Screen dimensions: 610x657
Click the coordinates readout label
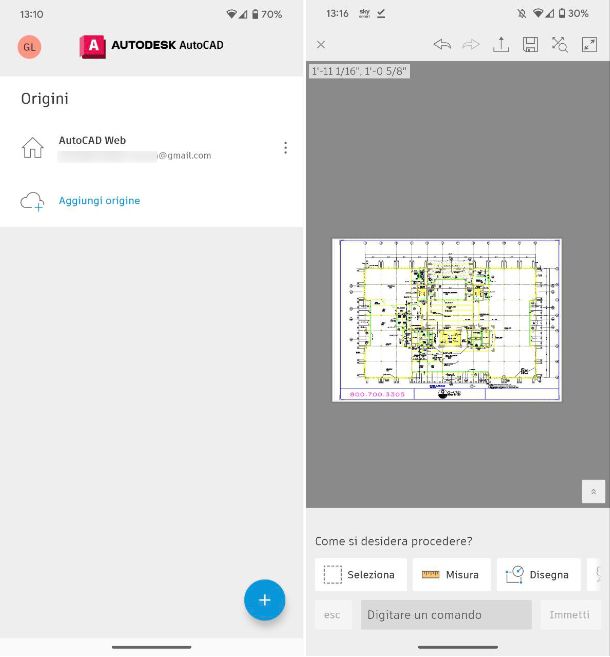pos(359,71)
